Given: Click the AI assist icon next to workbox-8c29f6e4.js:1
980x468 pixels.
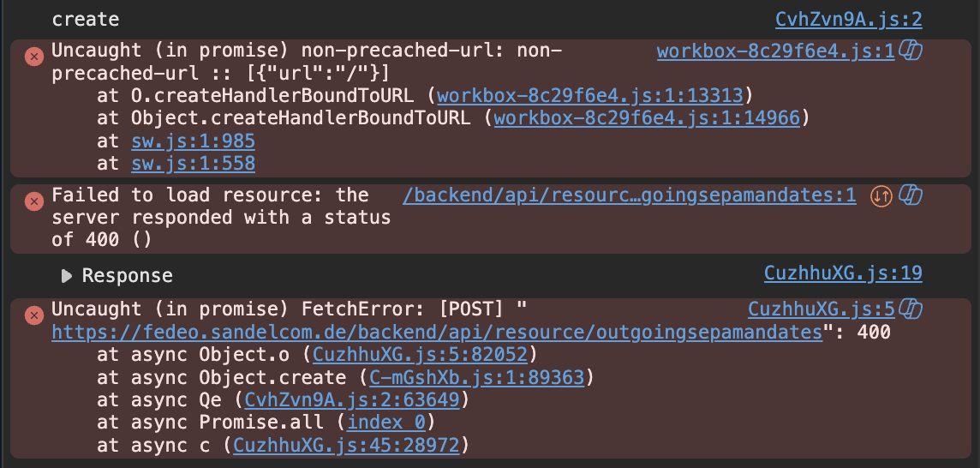Looking at the screenshot, I should (911, 52).
